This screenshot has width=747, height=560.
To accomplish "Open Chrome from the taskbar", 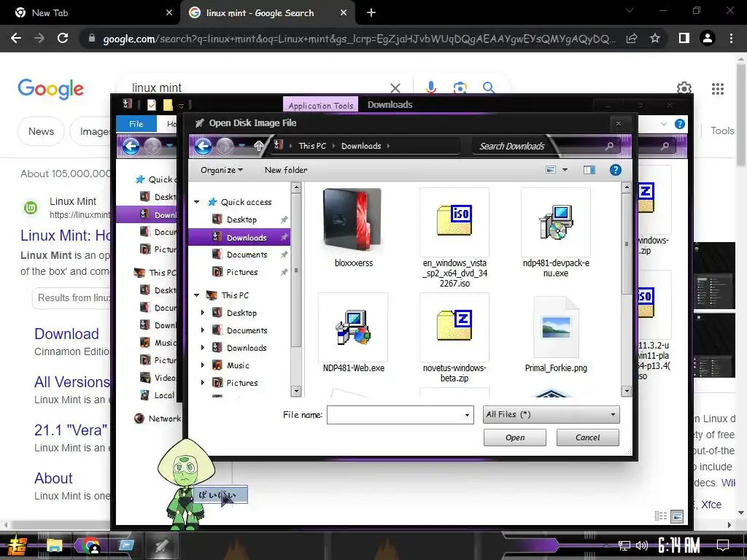I will 90,545.
